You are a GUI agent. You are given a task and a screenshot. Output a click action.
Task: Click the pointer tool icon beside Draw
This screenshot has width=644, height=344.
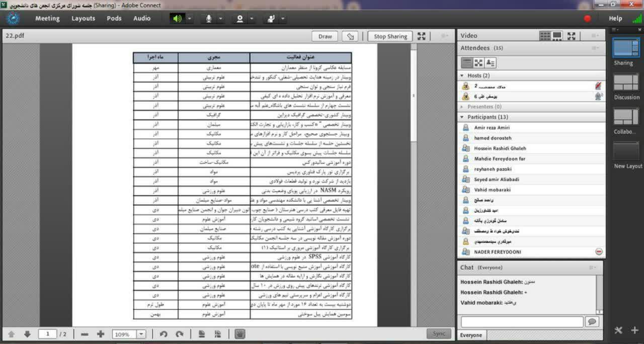pyautogui.click(x=350, y=36)
